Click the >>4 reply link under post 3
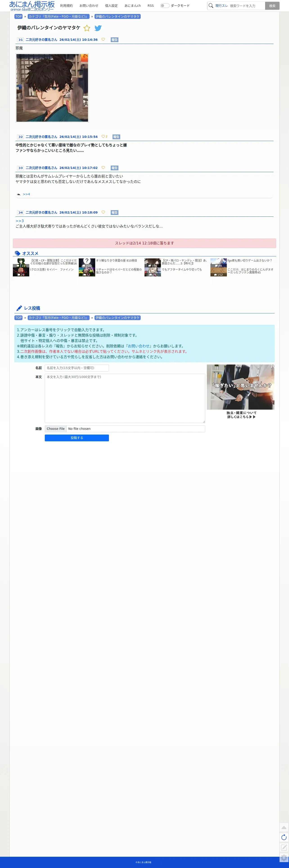This screenshot has height=868, width=289. coord(26,194)
